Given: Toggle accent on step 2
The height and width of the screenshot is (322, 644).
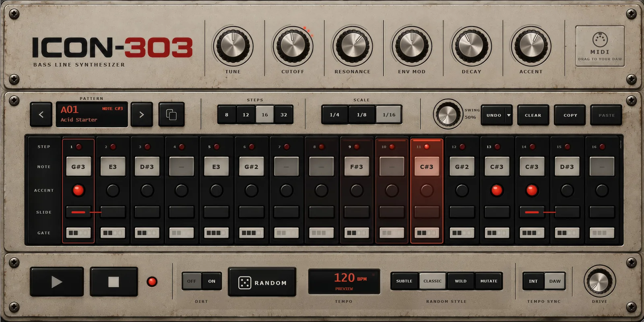Looking at the screenshot, I should 113,190.
